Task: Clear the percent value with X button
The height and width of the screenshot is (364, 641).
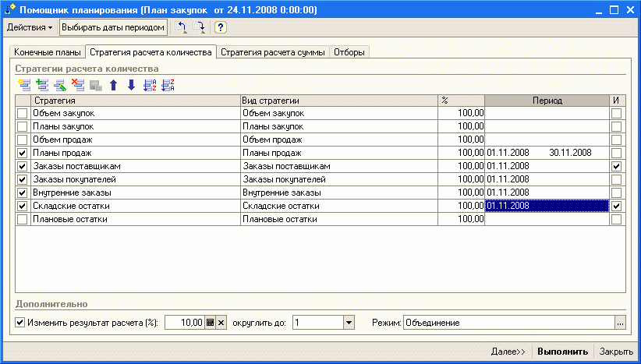Action: tap(221, 323)
